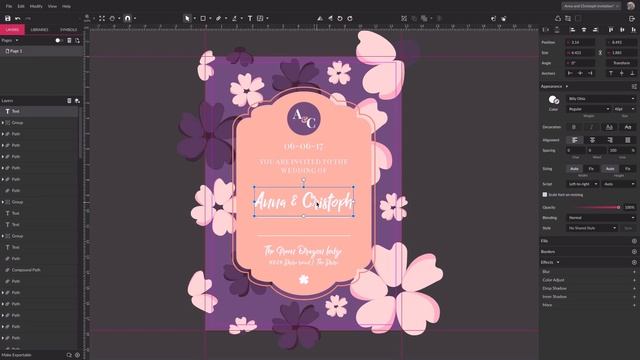Collapse the Effects section arrow
Image resolution: width=640 pixels, height=360 pixels.
click(x=558, y=262)
